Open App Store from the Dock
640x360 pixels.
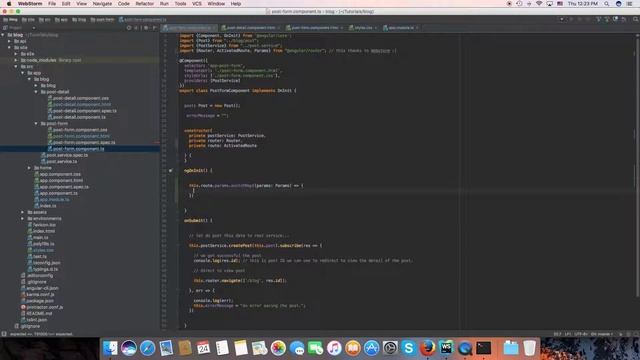[371, 348]
